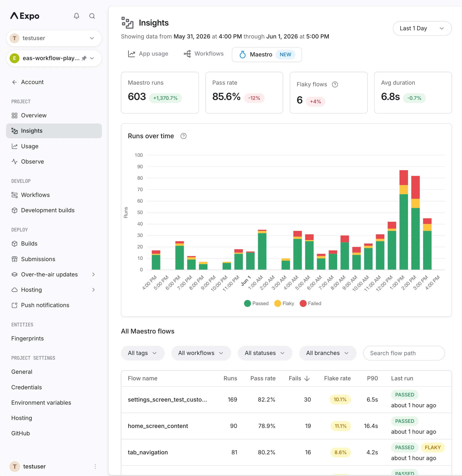462x476 pixels.
Task: Click the Search flow path field
Action: pyautogui.click(x=404, y=353)
